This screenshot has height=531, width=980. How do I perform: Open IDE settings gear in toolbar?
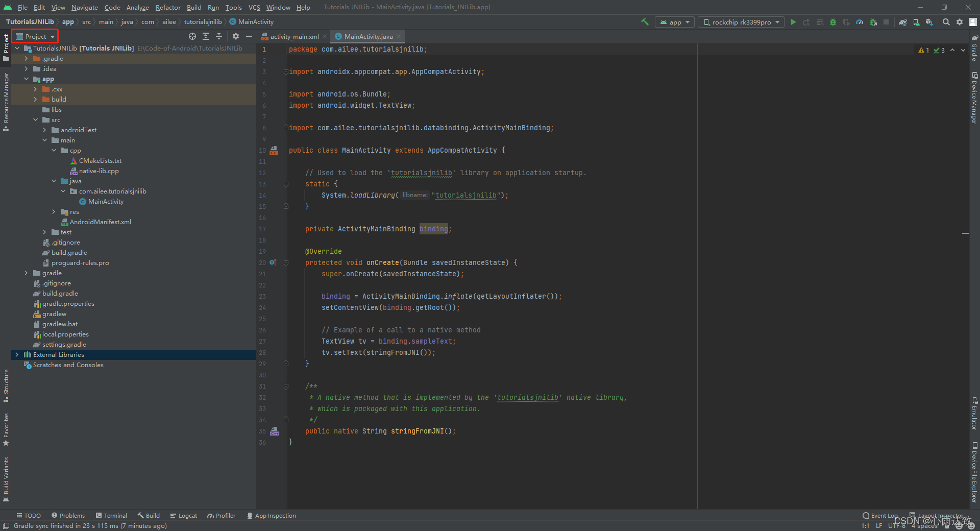coord(960,22)
